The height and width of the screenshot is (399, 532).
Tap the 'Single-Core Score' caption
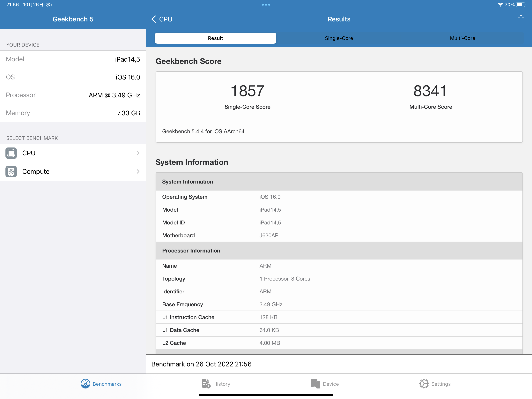click(x=248, y=107)
